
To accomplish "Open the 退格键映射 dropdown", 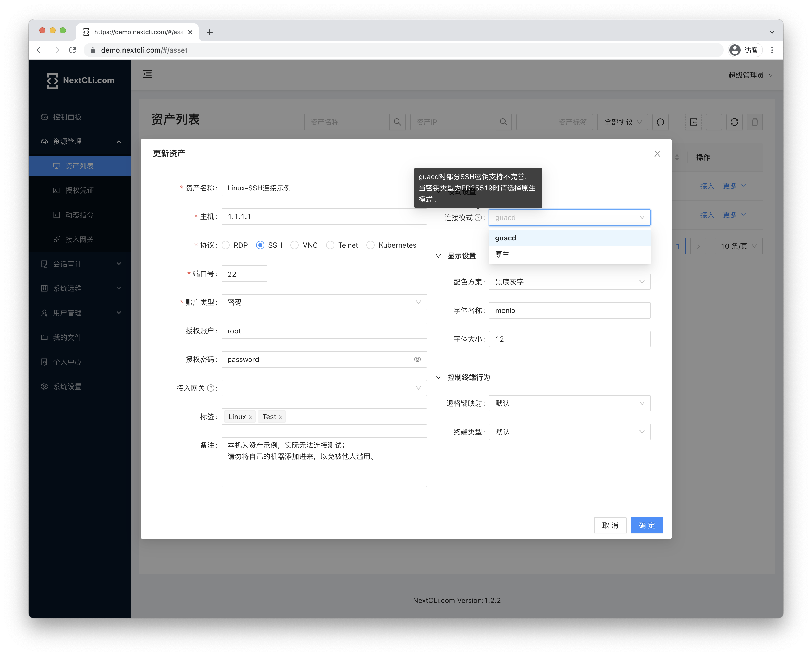I will click(x=570, y=403).
